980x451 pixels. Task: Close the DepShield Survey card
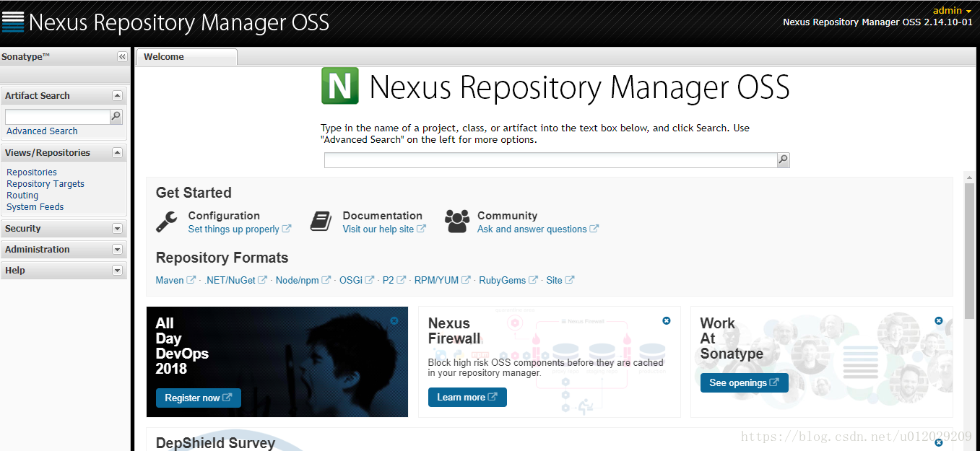(939, 442)
